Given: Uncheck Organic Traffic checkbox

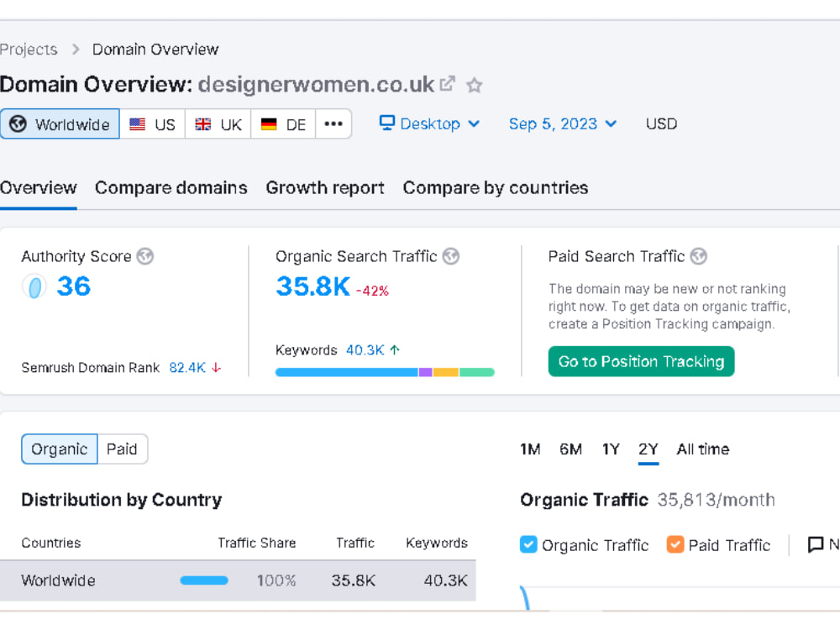Looking at the screenshot, I should coord(528,544).
